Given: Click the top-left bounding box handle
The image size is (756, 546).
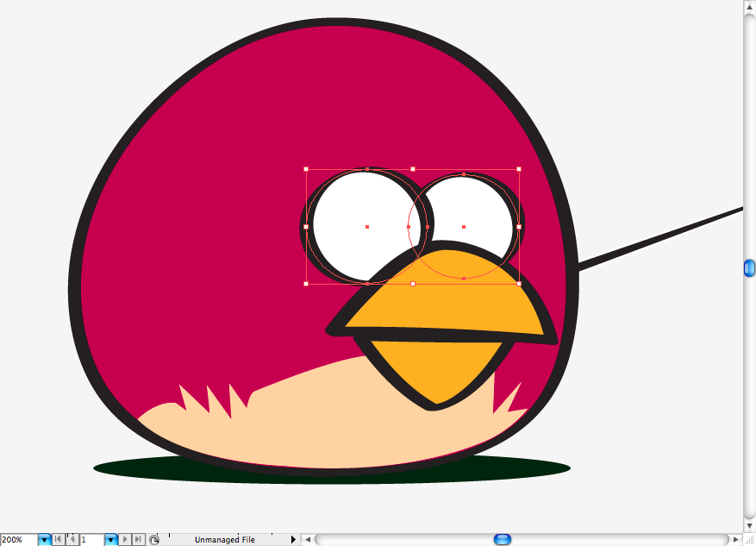Looking at the screenshot, I should click(x=306, y=169).
